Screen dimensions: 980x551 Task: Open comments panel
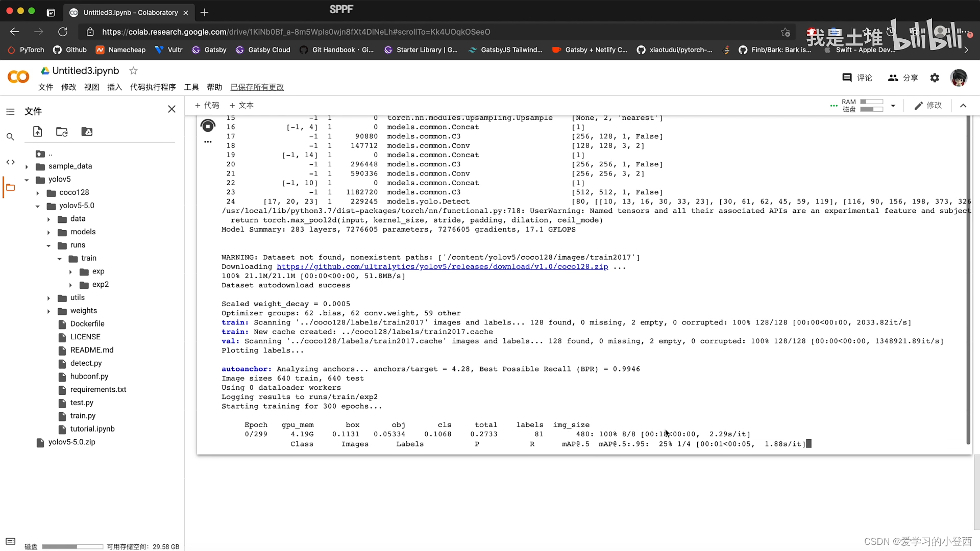[857, 78]
